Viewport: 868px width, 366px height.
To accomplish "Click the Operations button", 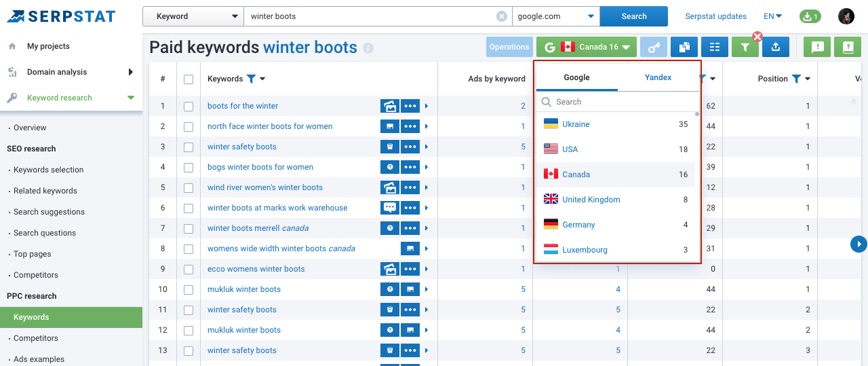I will 509,47.
